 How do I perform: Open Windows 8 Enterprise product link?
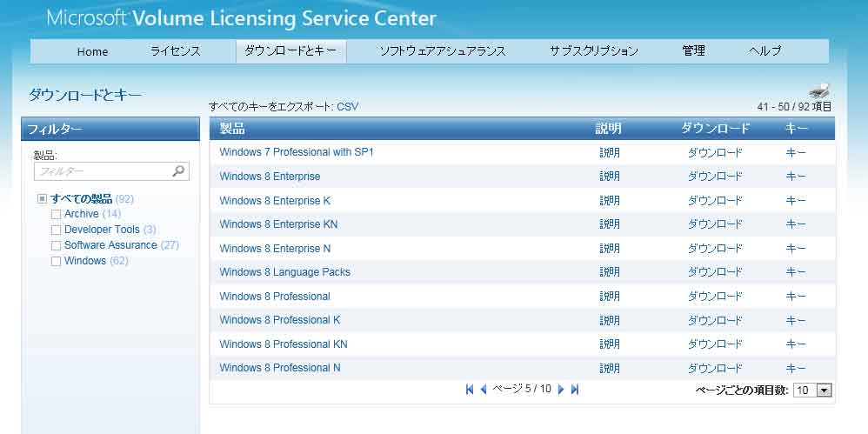[x=270, y=177]
